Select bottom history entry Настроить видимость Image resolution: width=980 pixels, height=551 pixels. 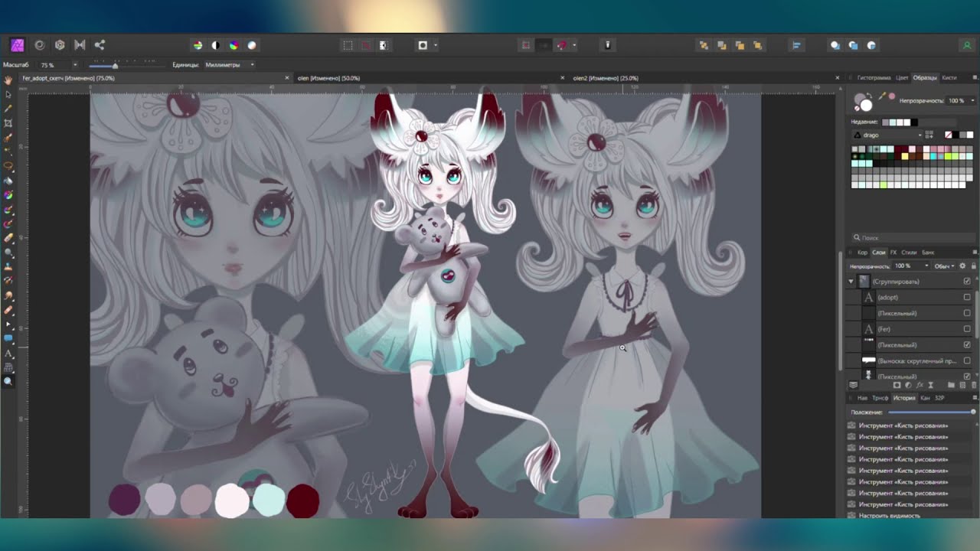pyautogui.click(x=889, y=516)
